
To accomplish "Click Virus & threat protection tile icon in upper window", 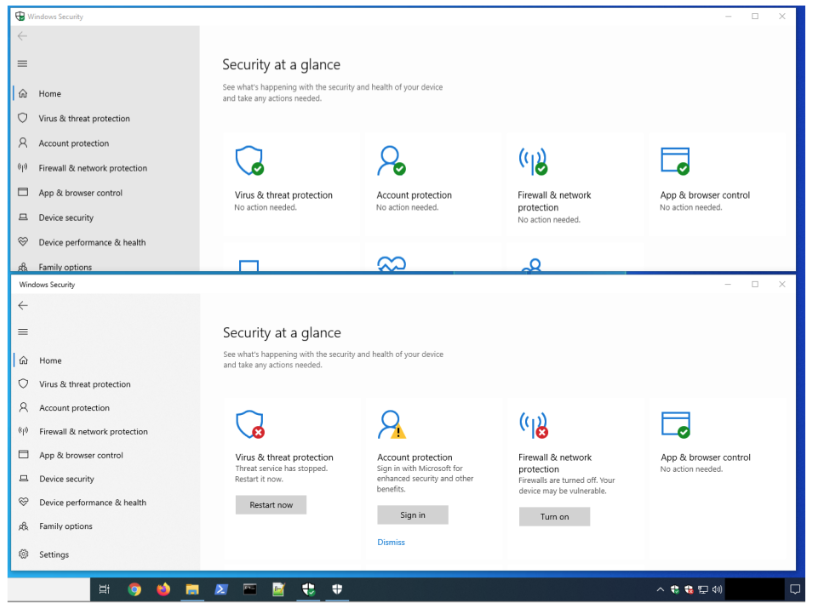I will pos(250,161).
